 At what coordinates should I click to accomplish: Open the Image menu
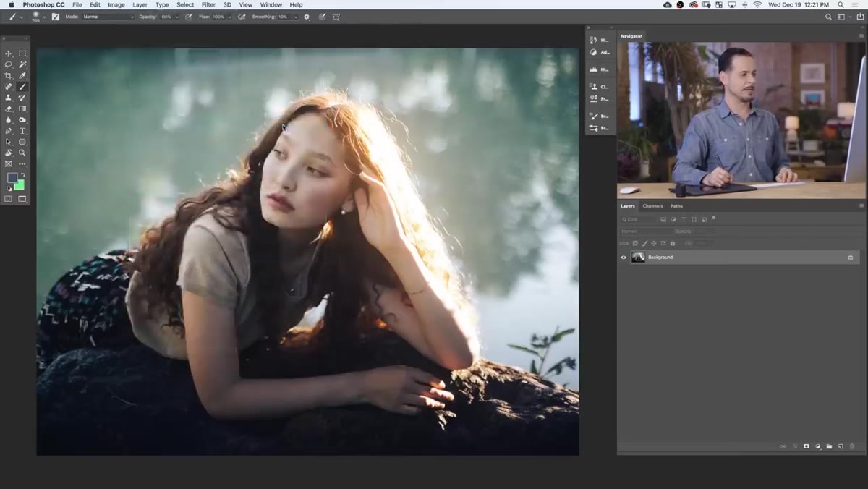click(116, 4)
